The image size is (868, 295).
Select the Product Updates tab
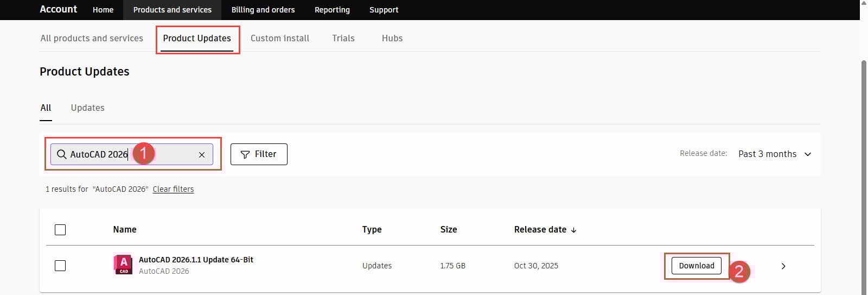pos(197,38)
